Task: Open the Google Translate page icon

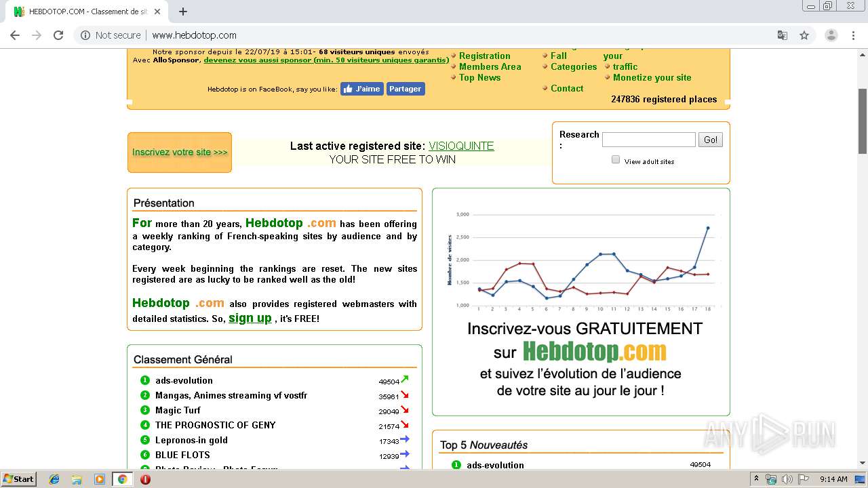Action: click(x=783, y=35)
